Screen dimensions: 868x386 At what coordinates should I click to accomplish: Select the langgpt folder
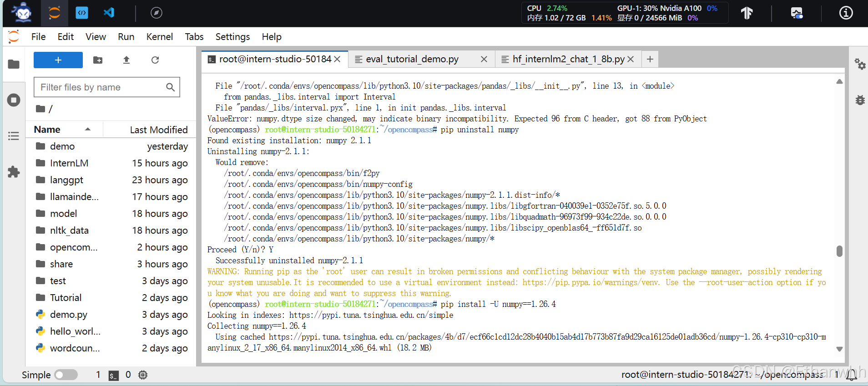tap(111, 180)
